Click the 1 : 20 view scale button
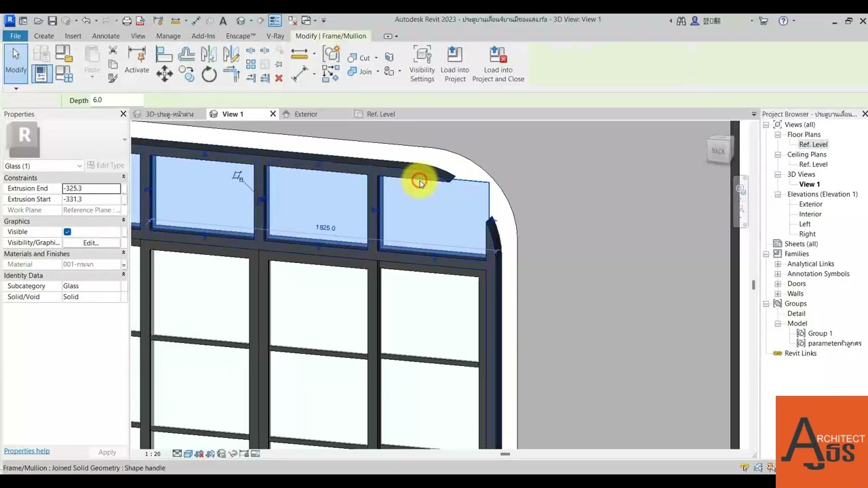This screenshot has height=488, width=868. 153,453
